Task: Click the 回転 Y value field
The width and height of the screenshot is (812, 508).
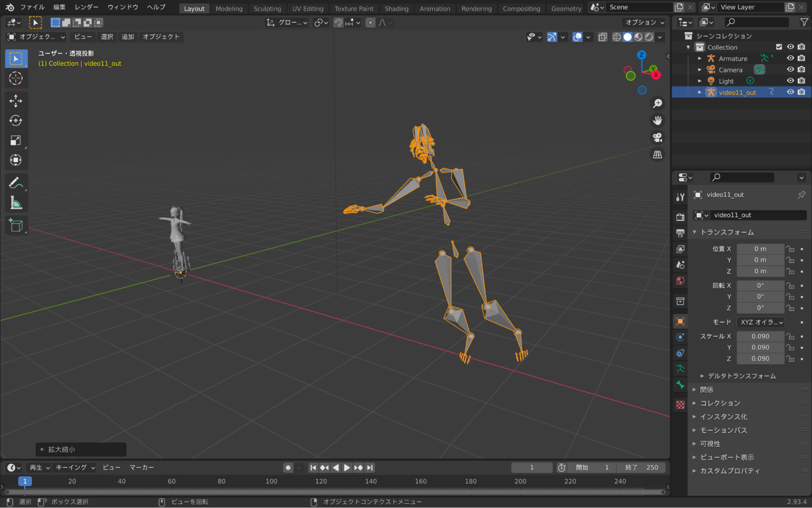Action: 760,297
